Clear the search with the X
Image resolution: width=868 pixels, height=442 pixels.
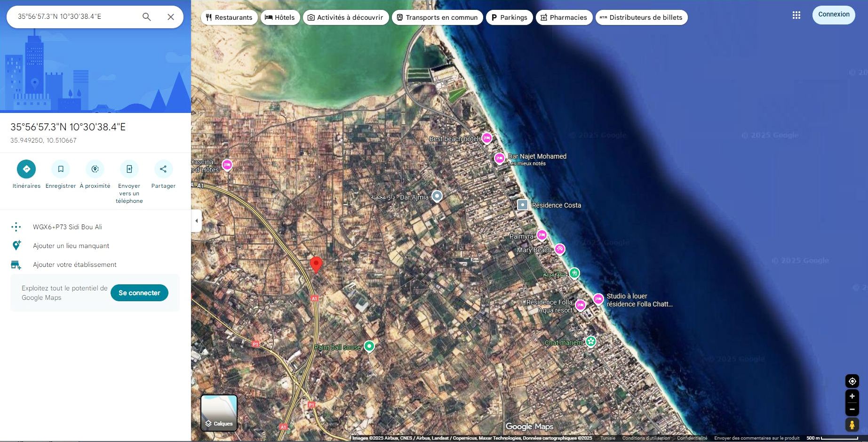(170, 16)
